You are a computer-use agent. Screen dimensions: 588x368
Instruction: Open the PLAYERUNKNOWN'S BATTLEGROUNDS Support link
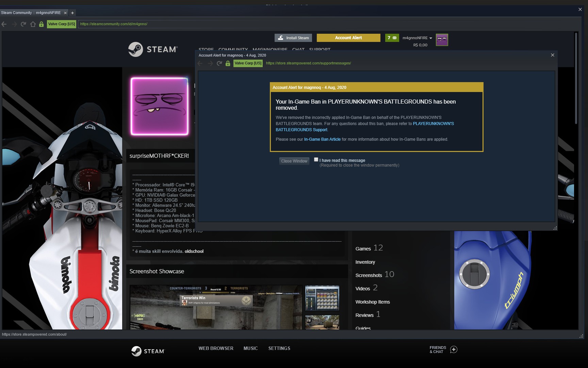(x=365, y=127)
